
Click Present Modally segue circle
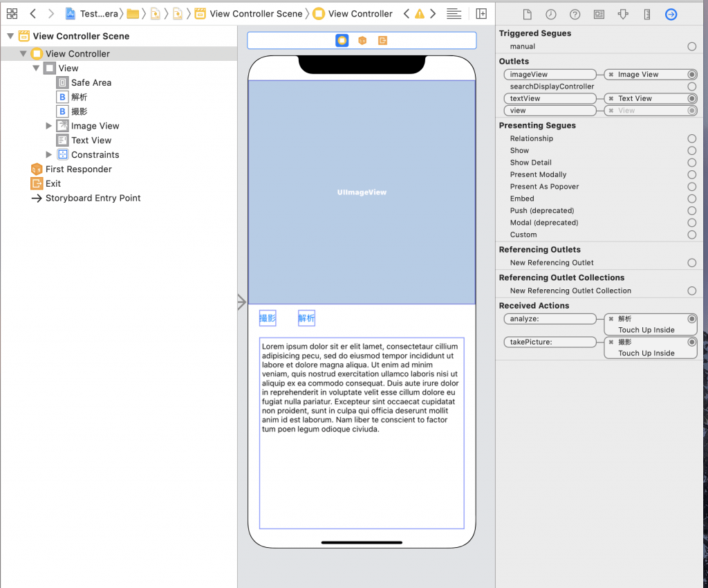click(691, 174)
